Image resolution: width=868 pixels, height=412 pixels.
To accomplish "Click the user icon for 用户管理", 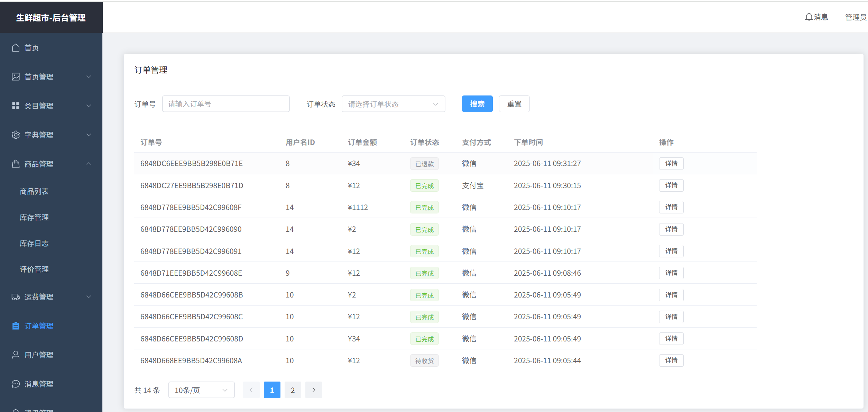I will (x=16, y=355).
